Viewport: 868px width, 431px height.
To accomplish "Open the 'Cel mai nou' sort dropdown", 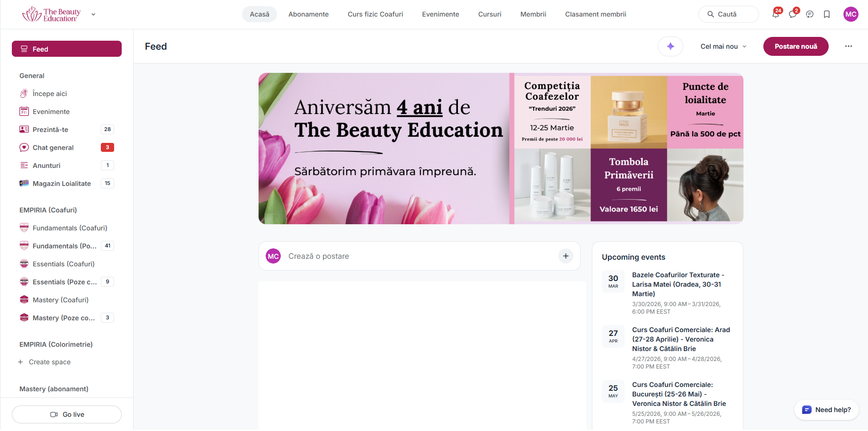I will coord(723,46).
